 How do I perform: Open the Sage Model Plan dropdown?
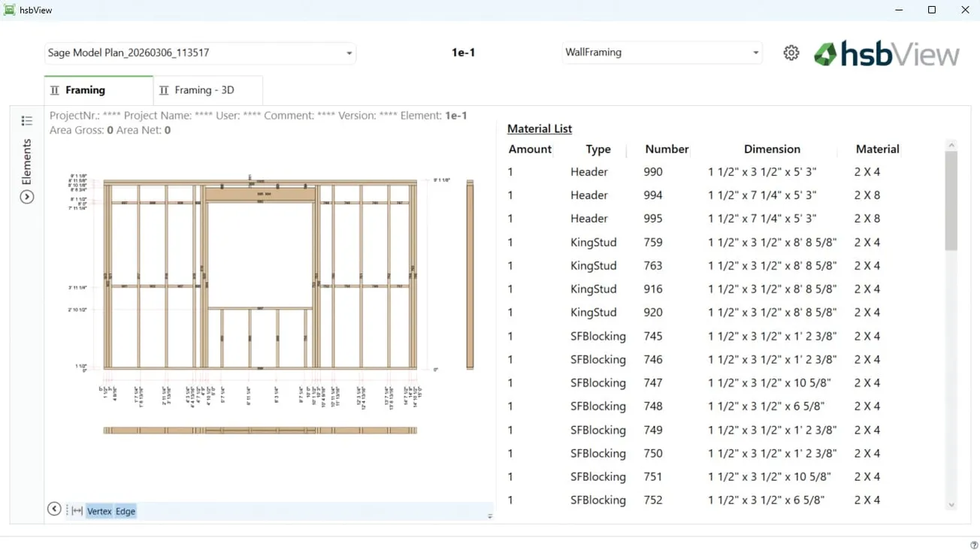click(x=200, y=53)
